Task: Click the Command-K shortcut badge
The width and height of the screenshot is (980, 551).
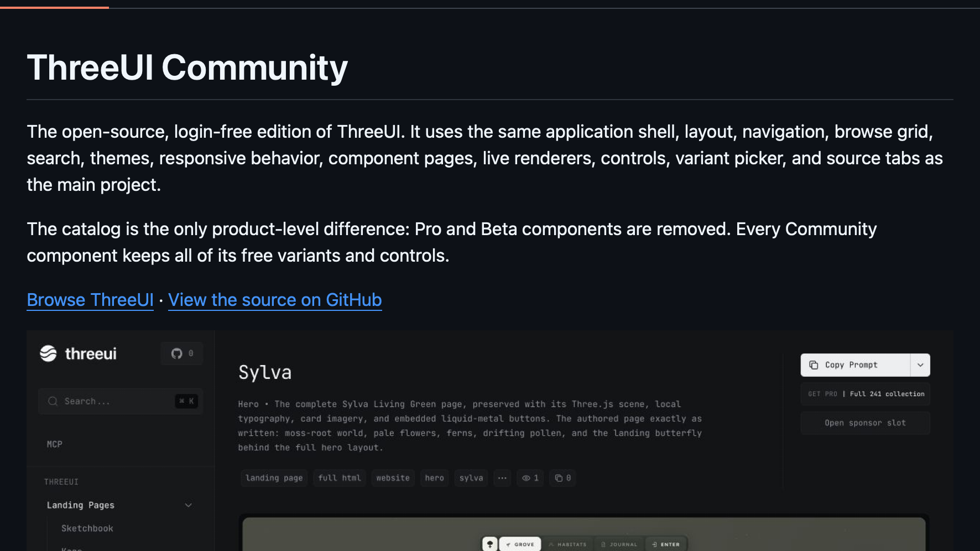Action: [x=186, y=401]
